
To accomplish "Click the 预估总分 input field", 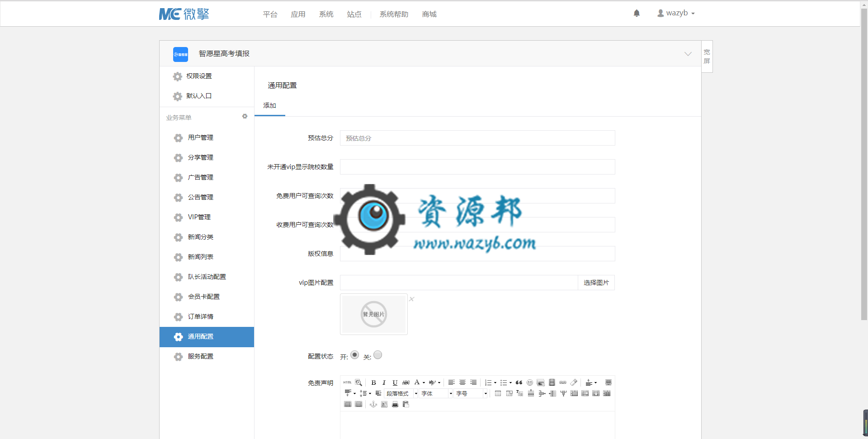I will [477, 138].
